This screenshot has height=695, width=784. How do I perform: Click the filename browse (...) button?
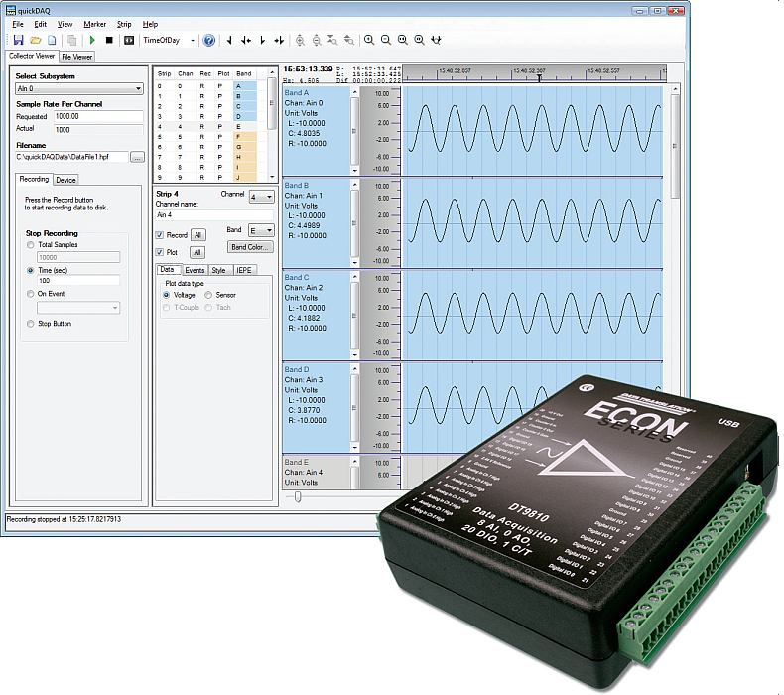138,157
